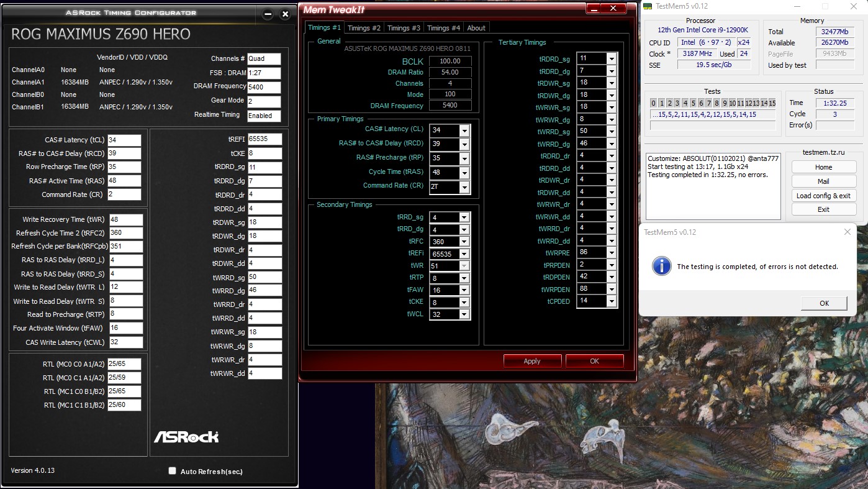The image size is (868, 489).
Task: Switch to the Timings #2 tab
Action: 364,28
